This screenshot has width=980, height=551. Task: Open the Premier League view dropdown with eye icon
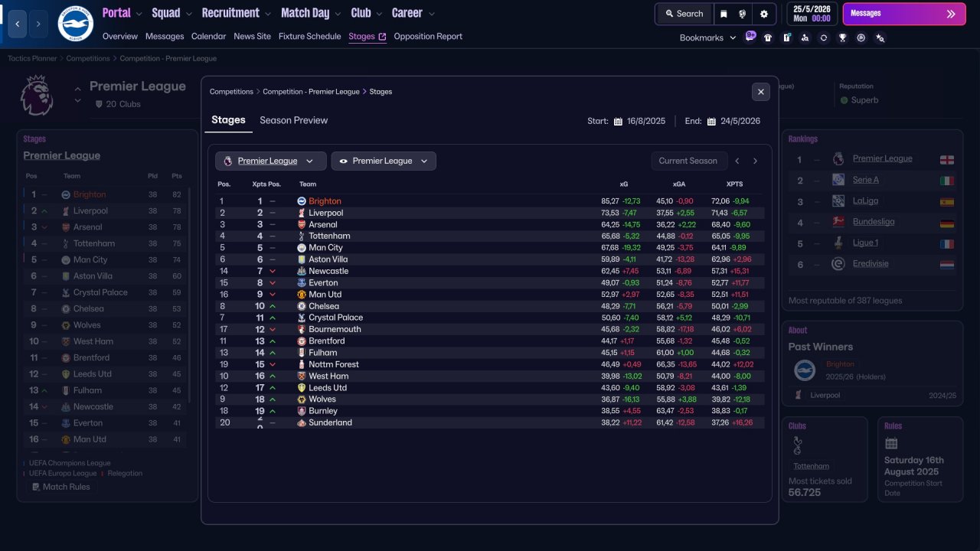coord(384,161)
